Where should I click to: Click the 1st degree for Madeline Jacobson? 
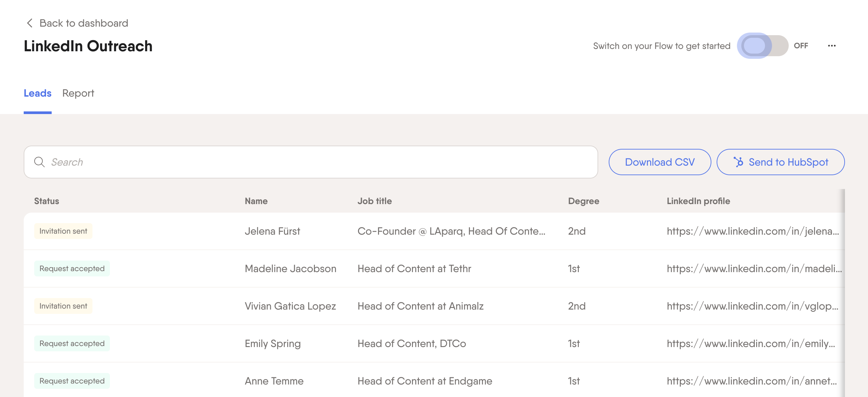(574, 269)
